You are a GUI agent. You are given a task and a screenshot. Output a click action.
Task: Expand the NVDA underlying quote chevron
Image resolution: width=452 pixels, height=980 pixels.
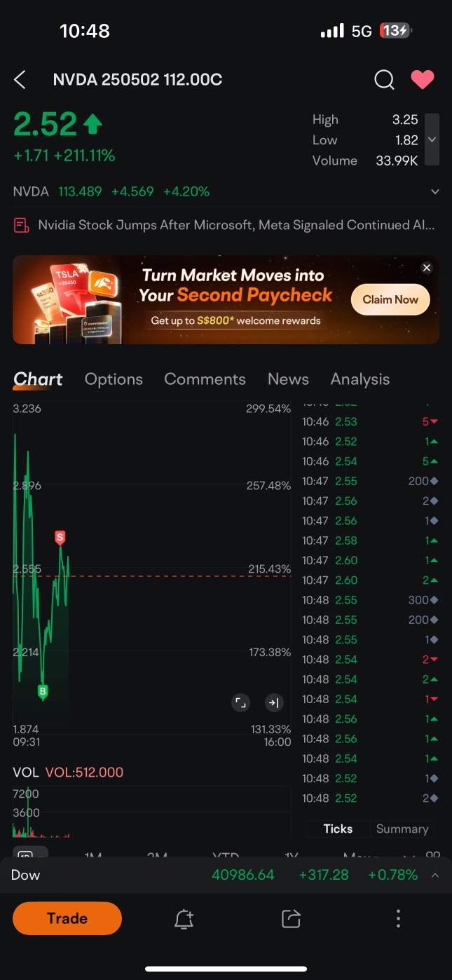pyautogui.click(x=435, y=191)
